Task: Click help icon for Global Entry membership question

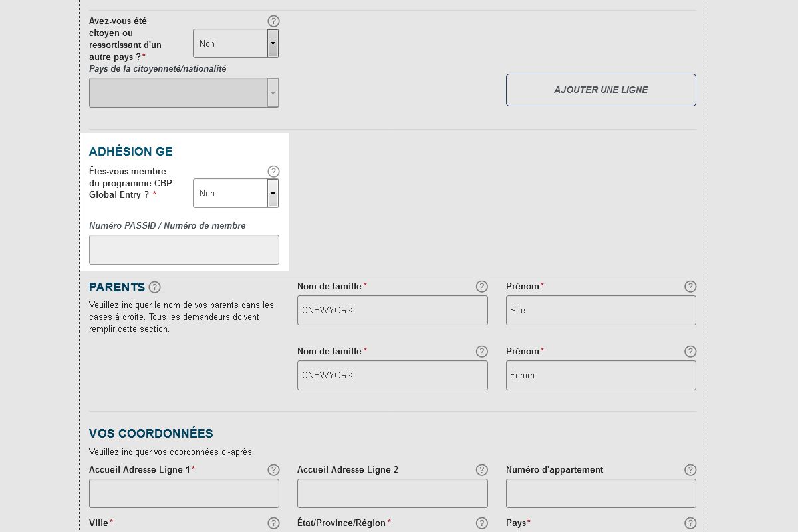Action: [x=273, y=172]
